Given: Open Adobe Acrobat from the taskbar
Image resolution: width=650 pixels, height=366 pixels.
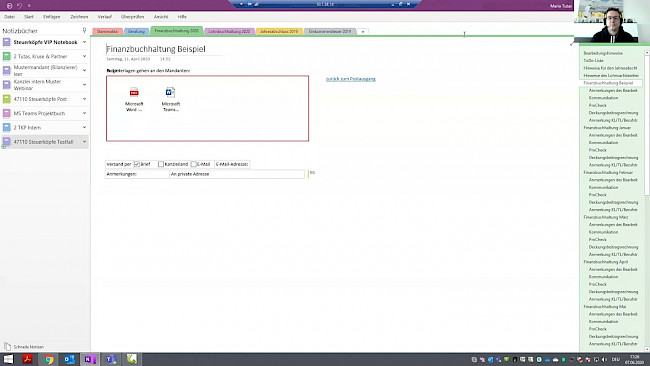Looking at the screenshot, I should [x=28, y=359].
